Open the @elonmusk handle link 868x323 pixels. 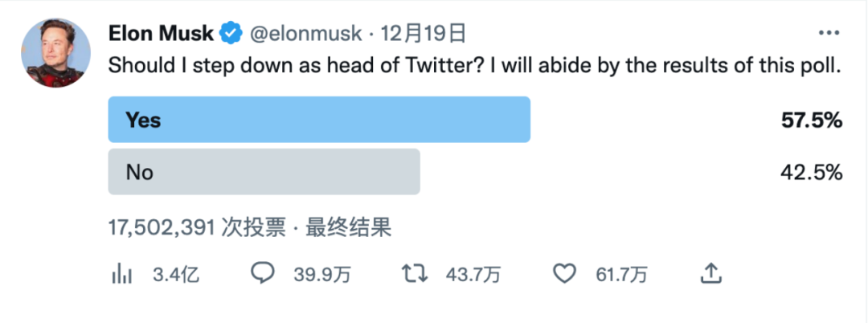(306, 34)
